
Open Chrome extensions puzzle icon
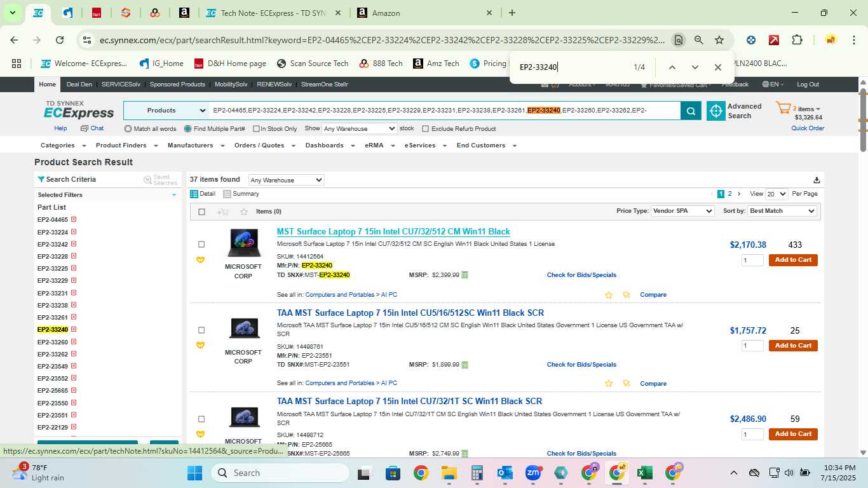(797, 40)
